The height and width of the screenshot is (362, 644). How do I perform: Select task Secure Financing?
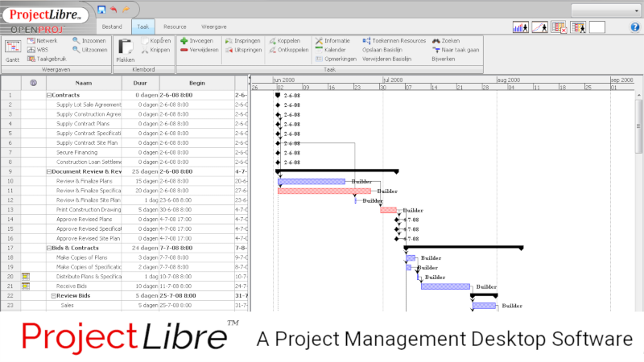pyautogui.click(x=76, y=152)
